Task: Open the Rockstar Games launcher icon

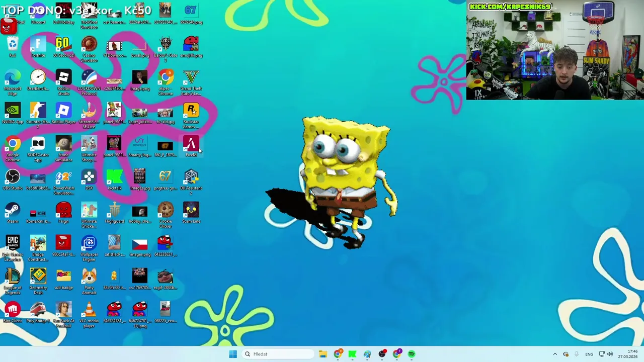Action: (x=191, y=116)
